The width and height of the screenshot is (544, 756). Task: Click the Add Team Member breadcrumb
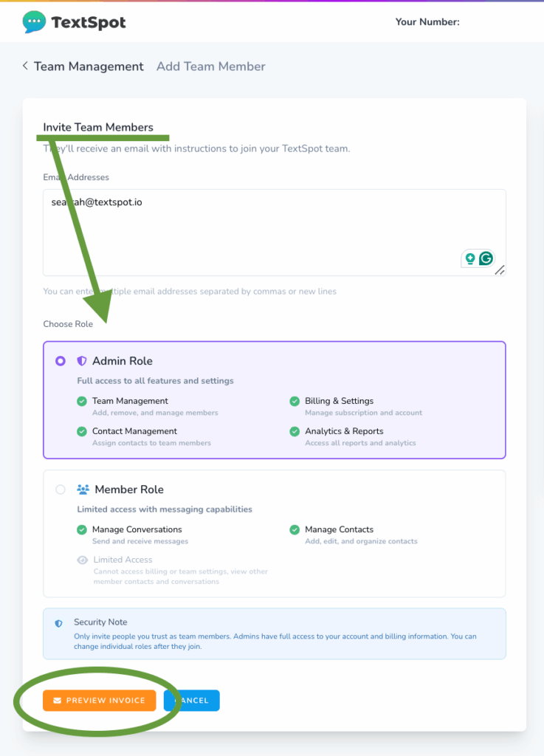pos(210,66)
